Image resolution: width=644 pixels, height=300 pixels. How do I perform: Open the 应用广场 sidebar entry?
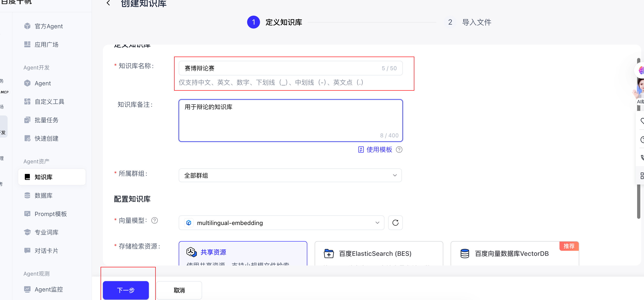pos(46,44)
